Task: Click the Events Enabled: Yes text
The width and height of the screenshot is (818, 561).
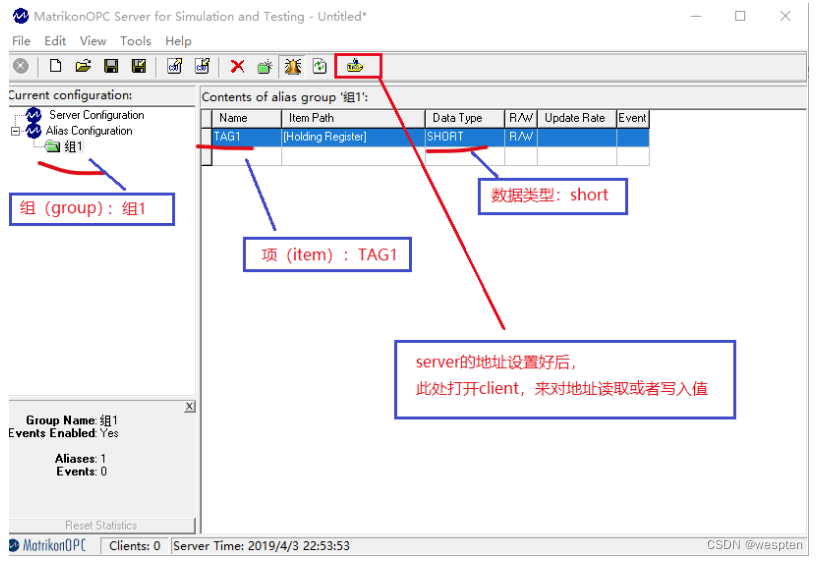Action: [63, 433]
